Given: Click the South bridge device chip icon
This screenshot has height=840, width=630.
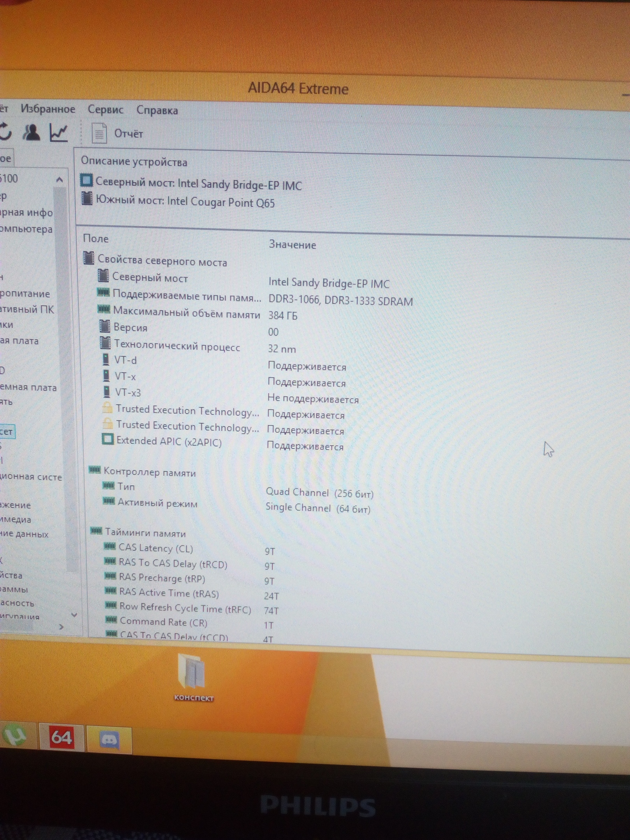Looking at the screenshot, I should [87, 198].
